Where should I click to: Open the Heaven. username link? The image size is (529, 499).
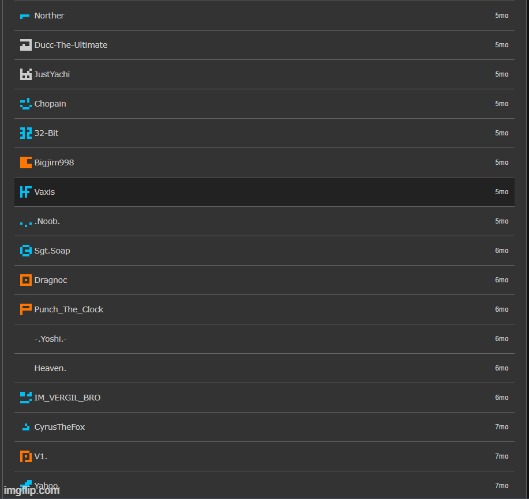coord(50,368)
